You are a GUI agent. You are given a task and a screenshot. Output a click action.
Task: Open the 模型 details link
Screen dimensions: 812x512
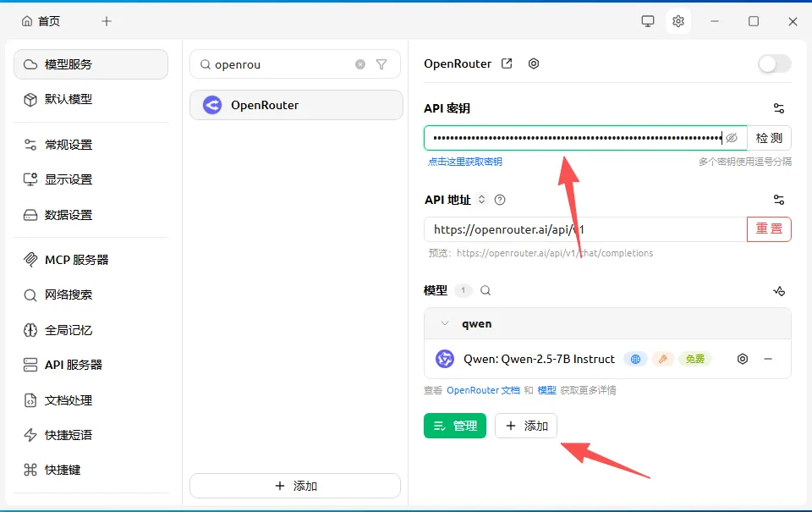pos(547,390)
